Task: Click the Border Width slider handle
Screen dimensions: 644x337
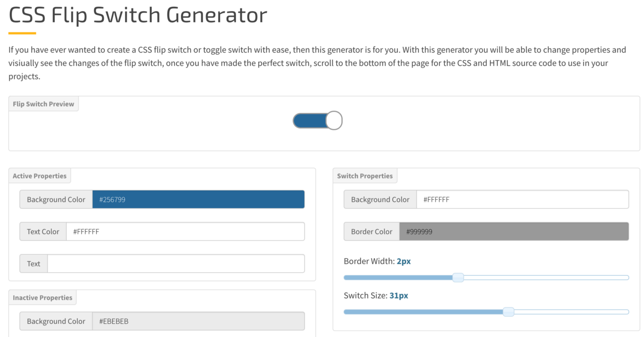Action: [x=458, y=277]
